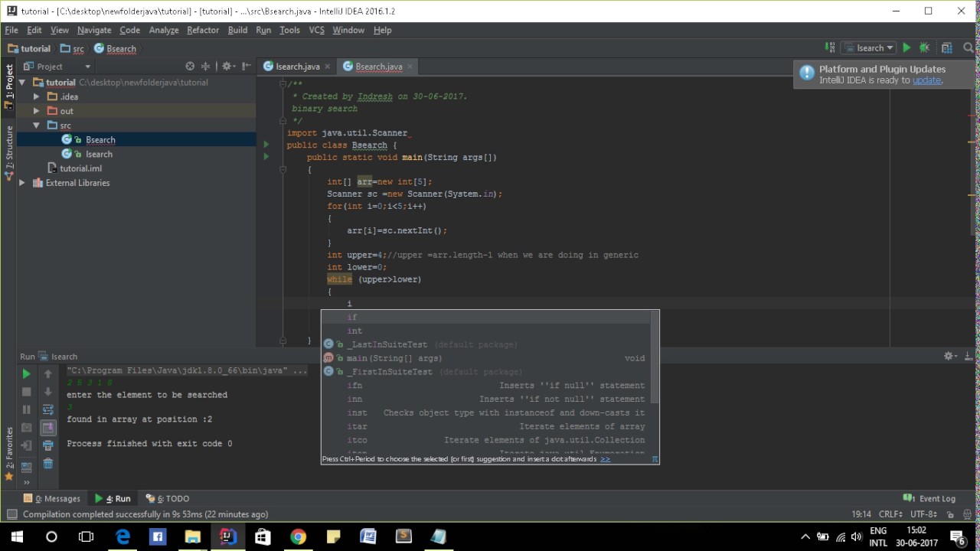Run Isearch with the toolbar green arrow
This screenshot has height=551, width=980.
point(906,47)
